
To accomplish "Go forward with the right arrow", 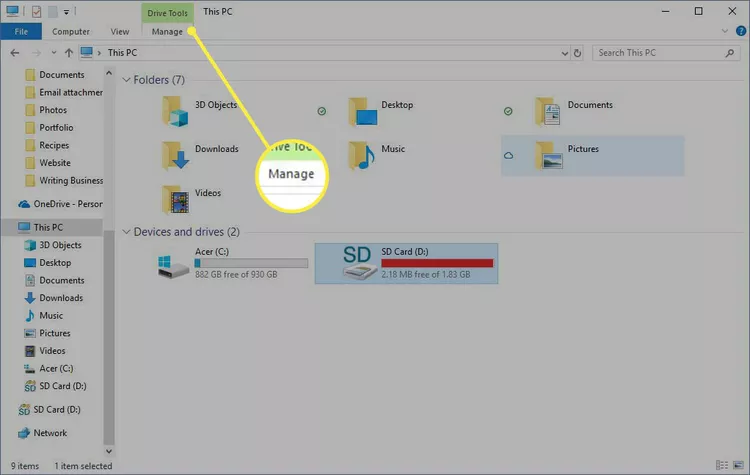I will pos(36,53).
